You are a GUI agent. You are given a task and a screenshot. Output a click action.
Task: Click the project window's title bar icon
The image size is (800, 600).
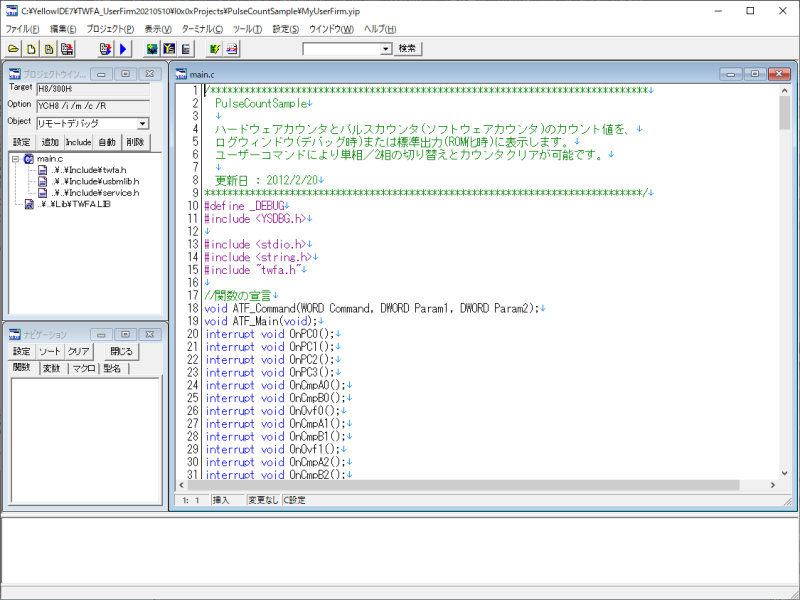15,74
